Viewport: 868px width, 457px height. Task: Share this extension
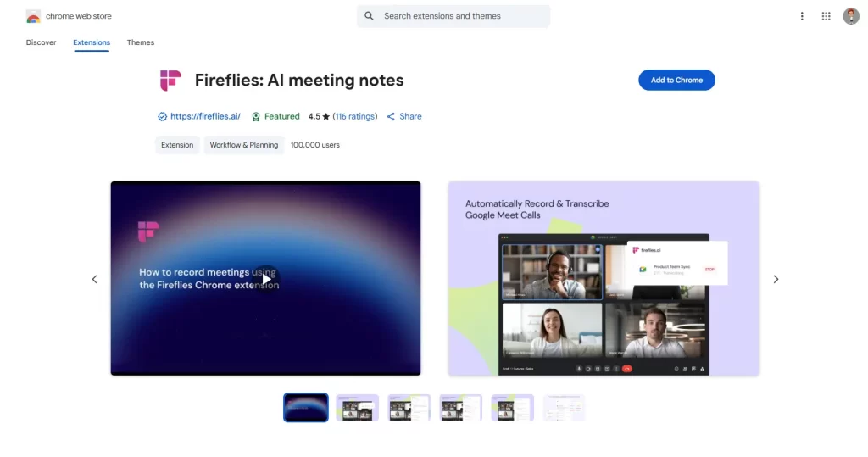(405, 117)
